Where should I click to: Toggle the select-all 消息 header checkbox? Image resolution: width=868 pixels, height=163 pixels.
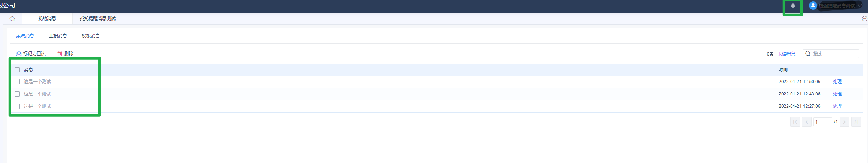click(x=17, y=70)
